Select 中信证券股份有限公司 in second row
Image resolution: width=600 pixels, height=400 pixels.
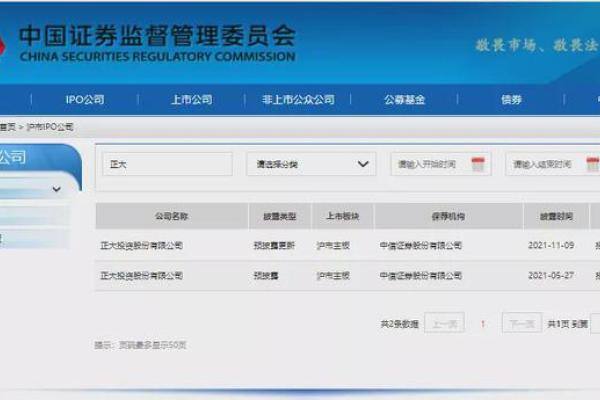click(421, 276)
